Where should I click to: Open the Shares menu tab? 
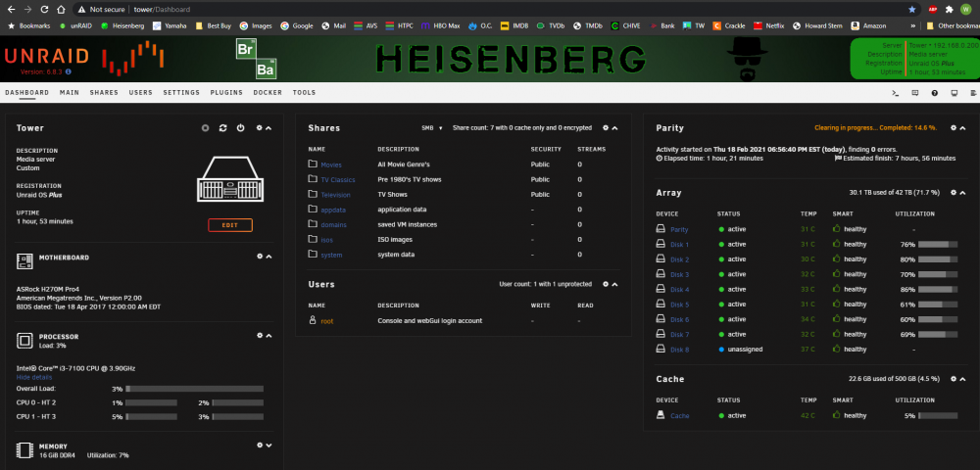[x=104, y=92]
